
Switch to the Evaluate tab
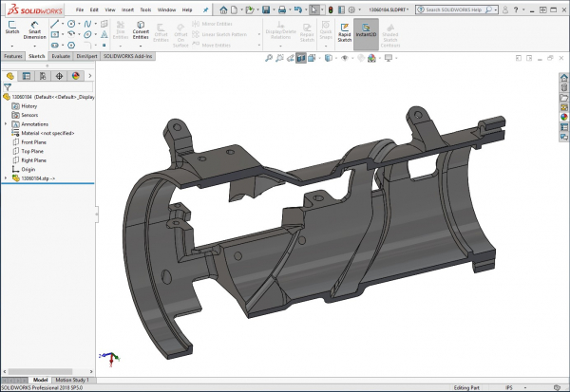click(61, 56)
